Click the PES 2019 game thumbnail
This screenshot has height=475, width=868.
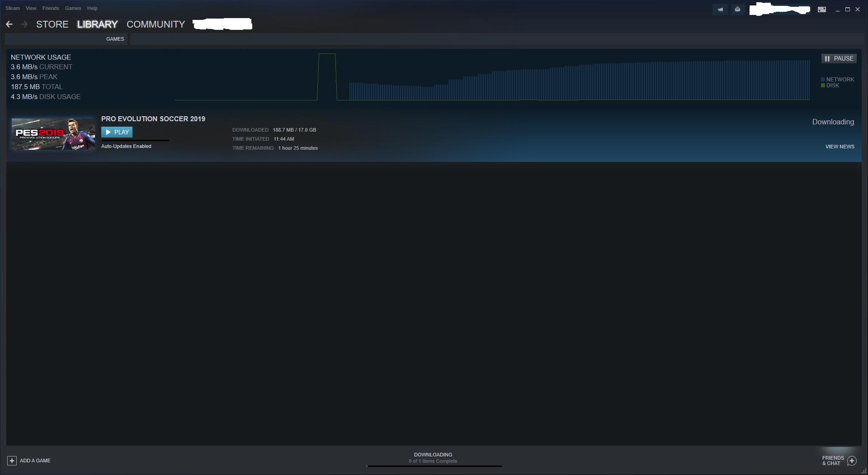[x=53, y=134]
